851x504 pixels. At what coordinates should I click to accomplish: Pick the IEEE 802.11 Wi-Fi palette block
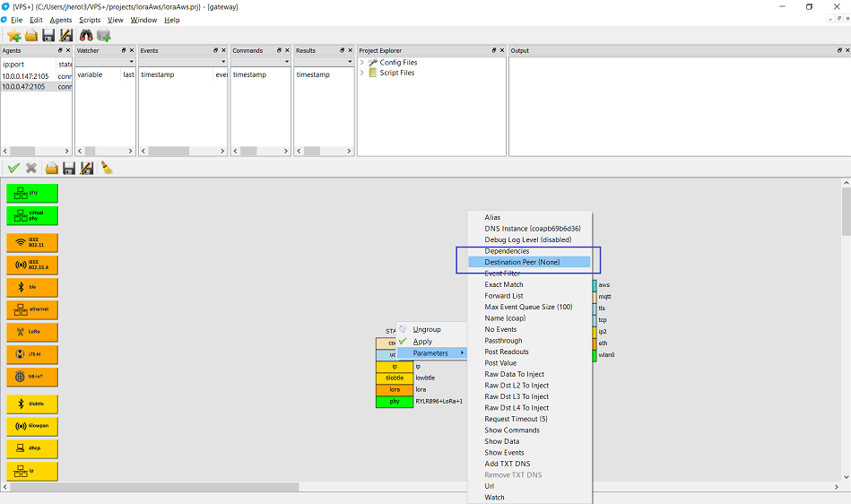click(x=32, y=242)
